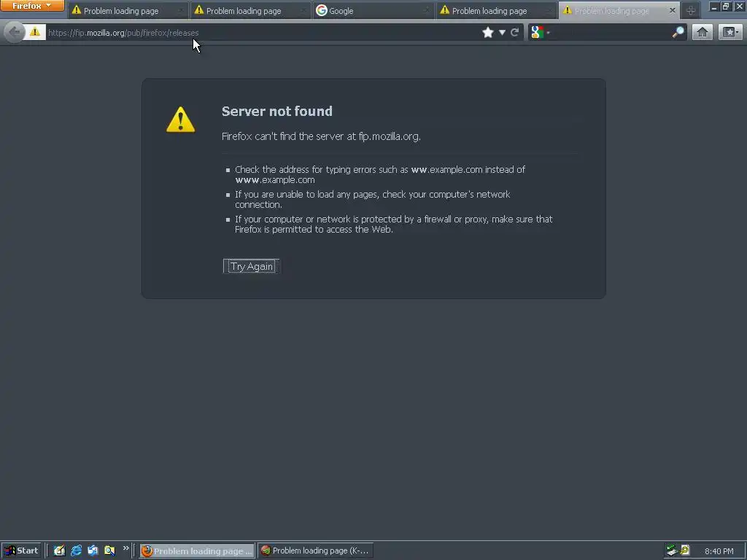This screenshot has width=747, height=560.
Task: Go to the home page icon
Action: [703, 32]
